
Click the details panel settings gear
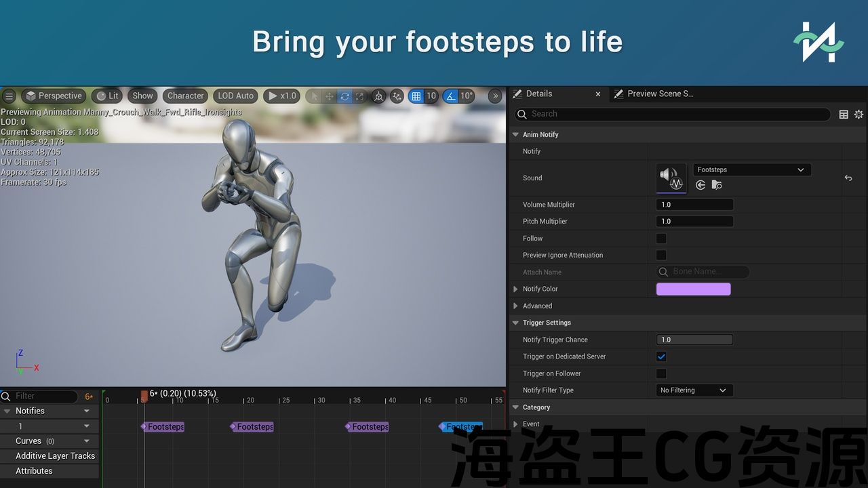[859, 115]
